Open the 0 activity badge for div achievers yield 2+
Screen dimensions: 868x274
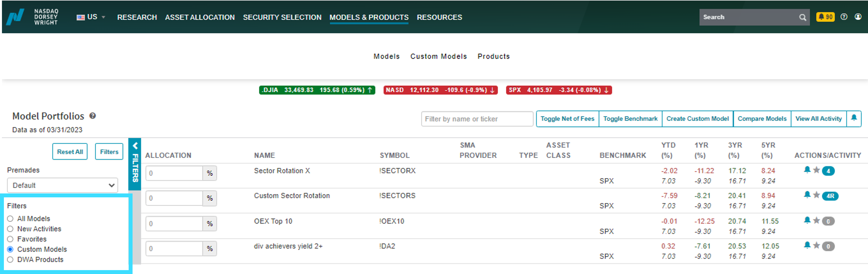[828, 246]
